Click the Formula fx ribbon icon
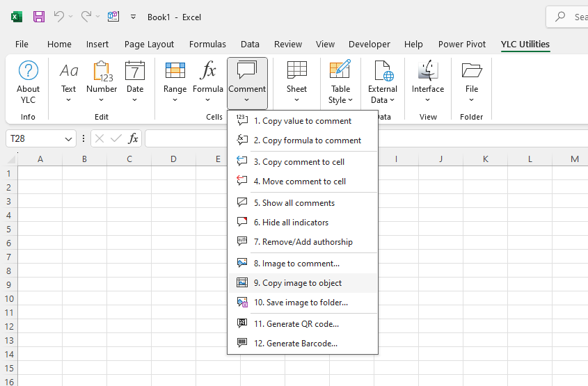This screenshot has height=386, width=588. click(208, 71)
